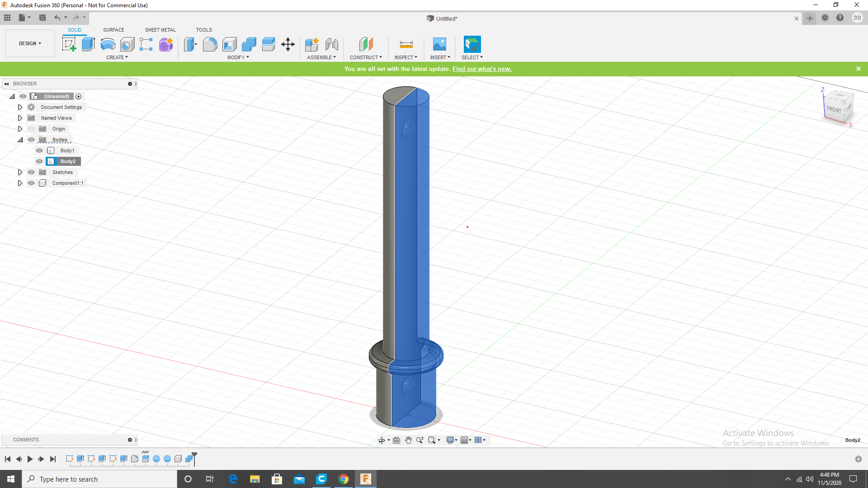Viewport: 868px width, 488px height.
Task: Create a New Component
Action: coord(312,44)
